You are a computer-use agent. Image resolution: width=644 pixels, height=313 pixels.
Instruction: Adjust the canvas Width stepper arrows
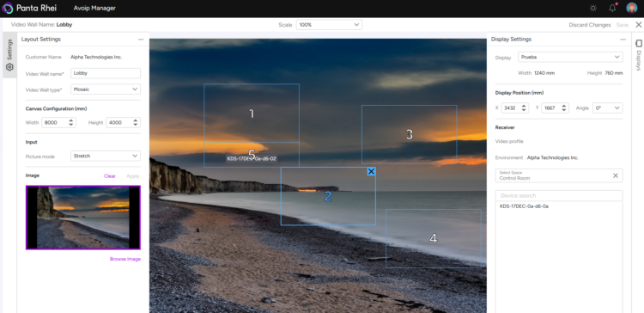click(71, 123)
